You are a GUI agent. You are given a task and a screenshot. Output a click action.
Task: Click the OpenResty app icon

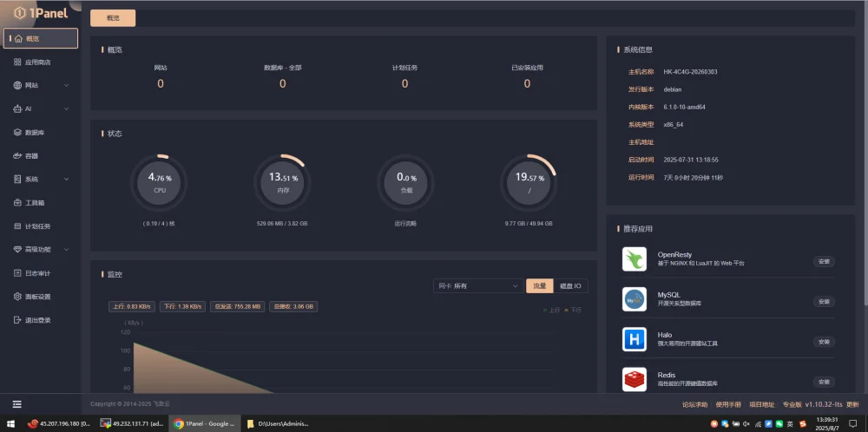[635, 259]
